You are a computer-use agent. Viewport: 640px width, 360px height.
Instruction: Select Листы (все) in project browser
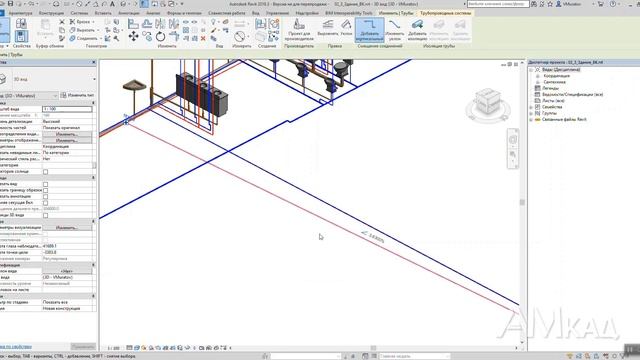coord(553,101)
